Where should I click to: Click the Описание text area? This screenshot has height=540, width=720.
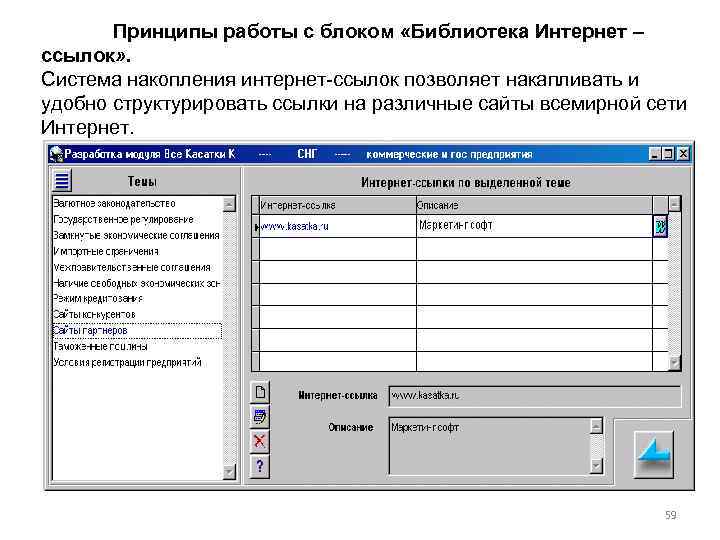click(489, 445)
